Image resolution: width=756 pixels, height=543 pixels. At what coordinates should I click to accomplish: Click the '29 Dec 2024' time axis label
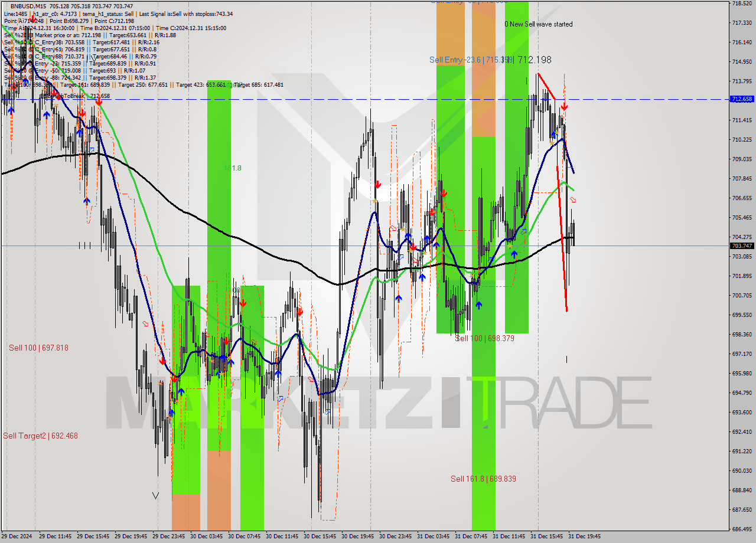16,537
